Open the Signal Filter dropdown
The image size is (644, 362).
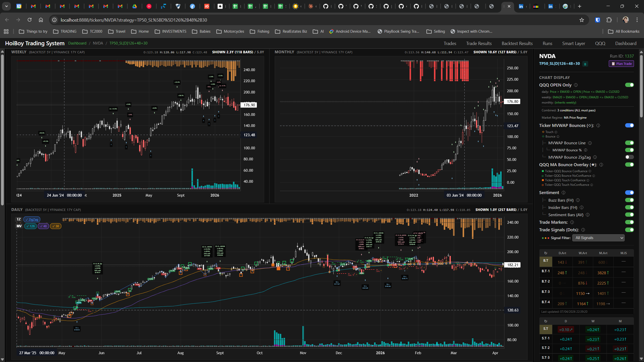coord(598,238)
